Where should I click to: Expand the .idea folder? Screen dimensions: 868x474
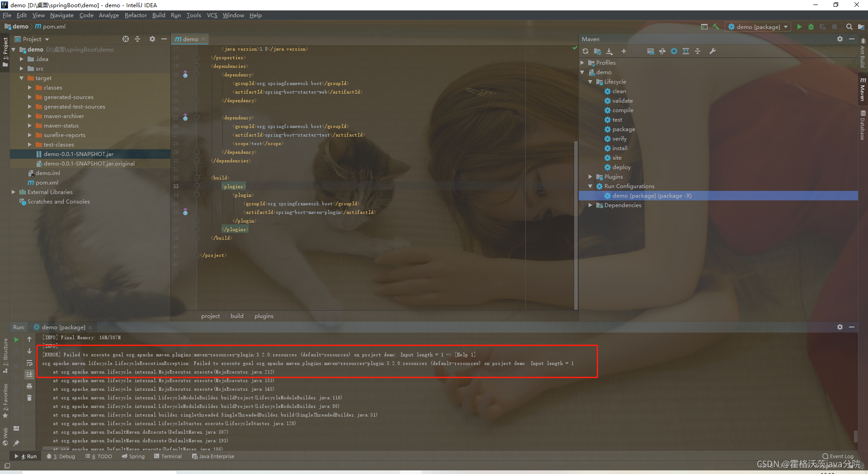coord(21,59)
